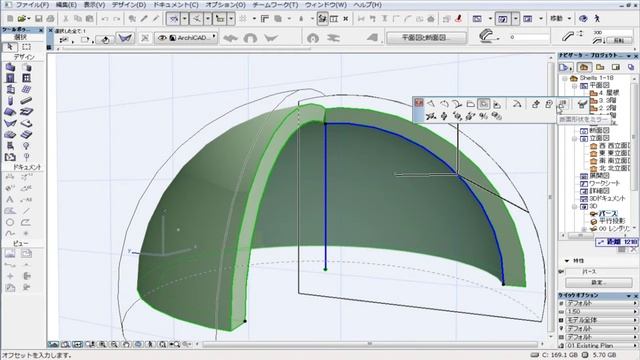The image size is (640, 360).
Task: Click the Inject Parameters syringe icon
Action: (156, 19)
